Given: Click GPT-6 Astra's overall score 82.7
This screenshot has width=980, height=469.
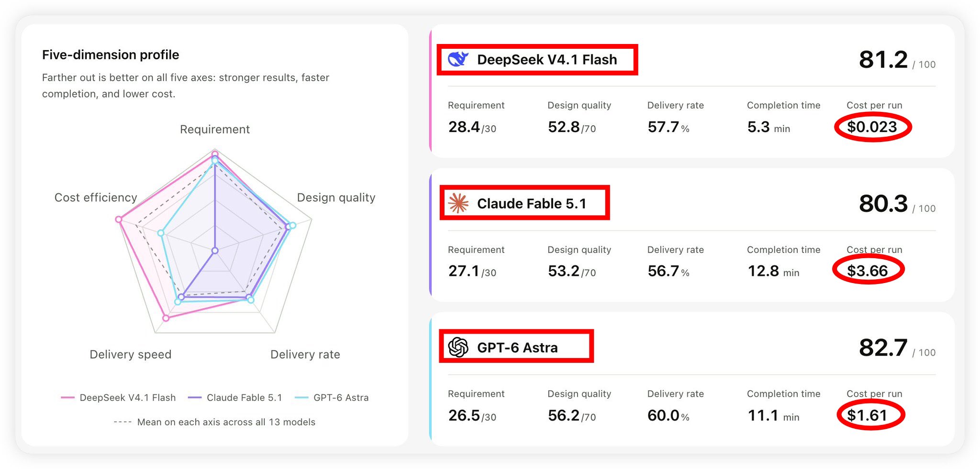Looking at the screenshot, I should [x=883, y=348].
